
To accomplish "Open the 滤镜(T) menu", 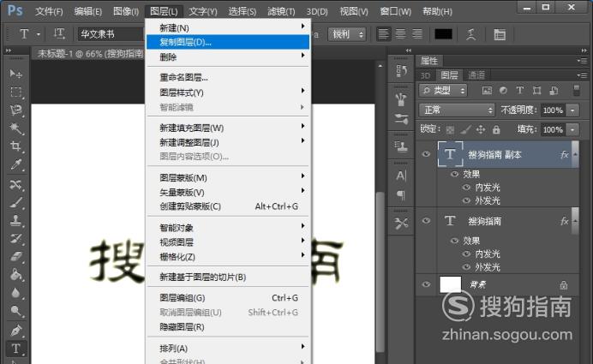I will [x=281, y=11].
